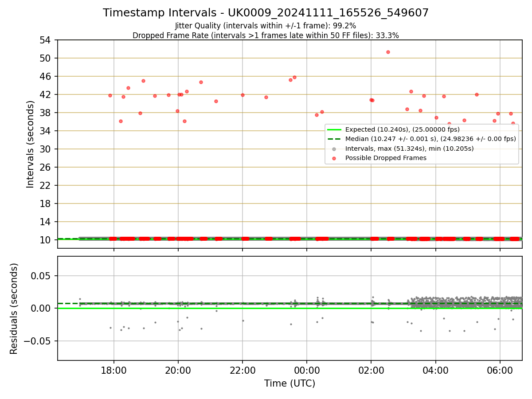
Task: Click the 20:00 time tick label
Action: [x=178, y=370]
